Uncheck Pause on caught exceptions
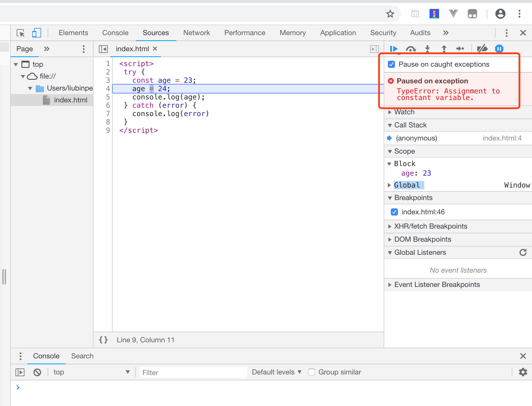The width and height of the screenshot is (532, 406). 391,64
